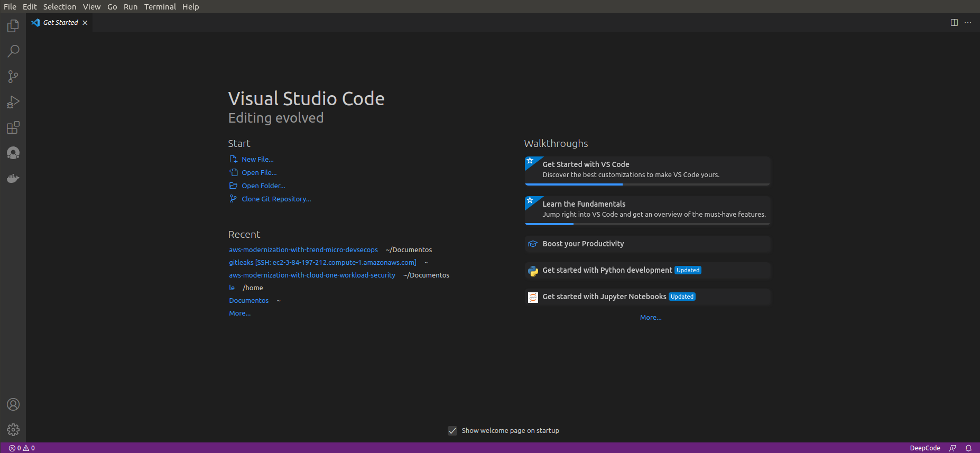Click More... under Recent list
The height and width of the screenshot is (453, 980).
pyautogui.click(x=240, y=313)
